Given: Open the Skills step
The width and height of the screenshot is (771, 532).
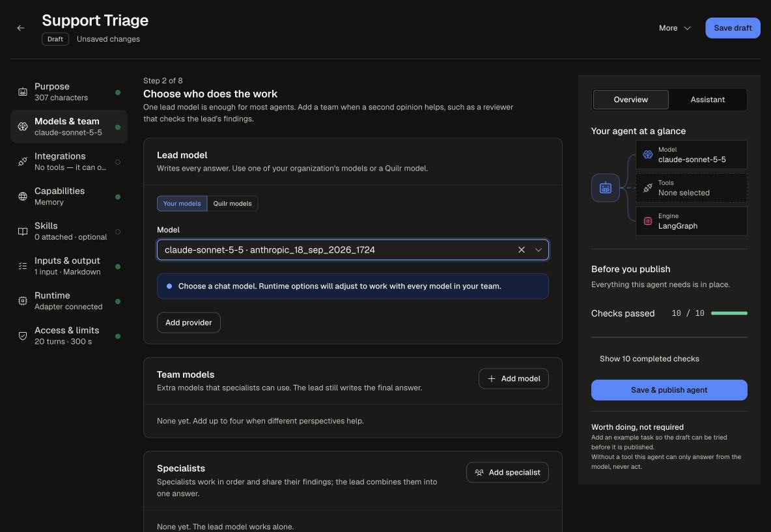Looking at the screenshot, I should pos(69,232).
